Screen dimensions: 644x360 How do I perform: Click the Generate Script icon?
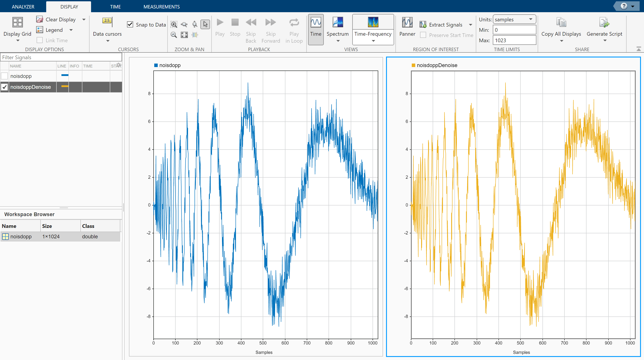pyautogui.click(x=604, y=22)
